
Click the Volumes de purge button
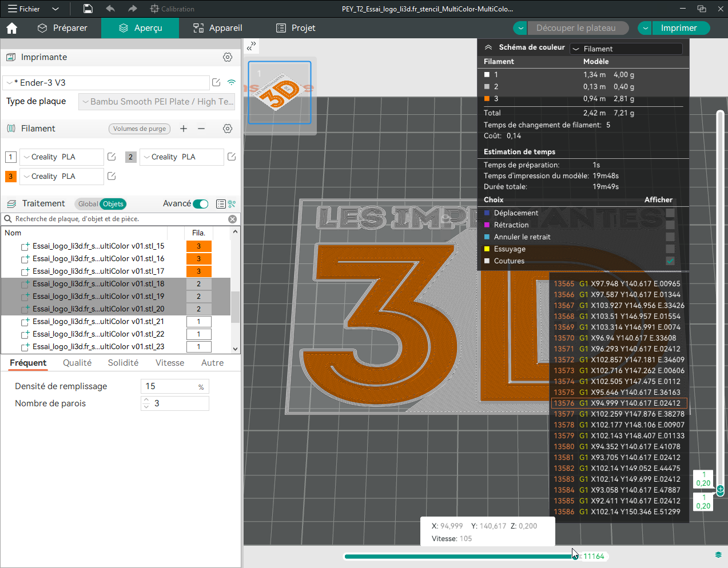140,129
